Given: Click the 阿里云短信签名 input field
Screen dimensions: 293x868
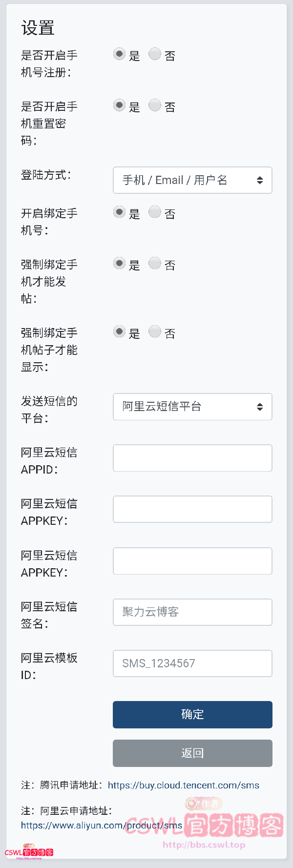Looking at the screenshot, I should click(192, 612).
